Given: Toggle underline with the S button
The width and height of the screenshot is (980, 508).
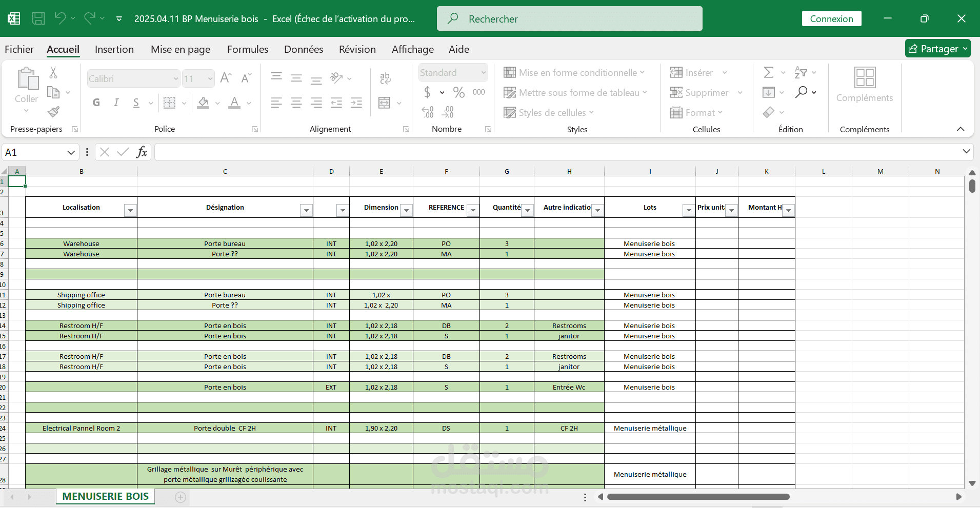Looking at the screenshot, I should 136,103.
